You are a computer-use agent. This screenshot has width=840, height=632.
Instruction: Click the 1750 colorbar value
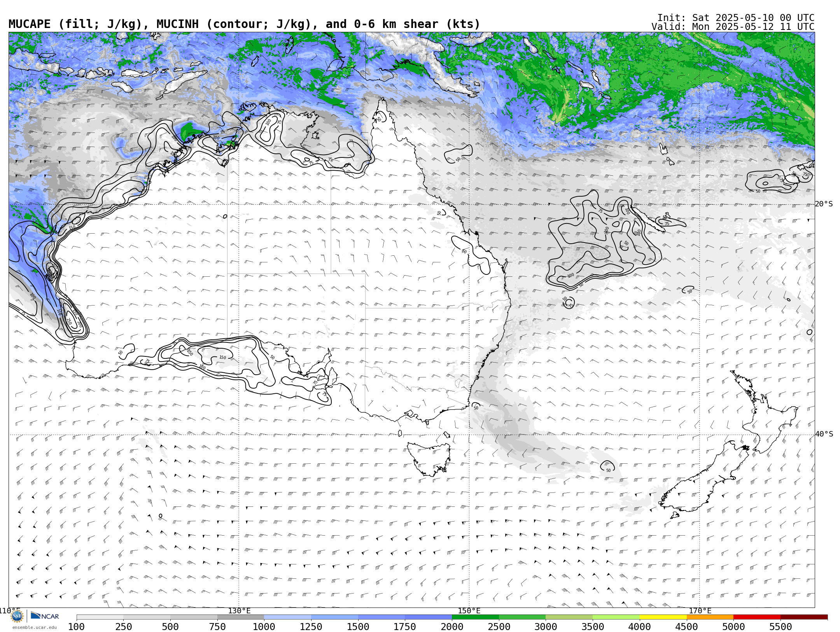405,627
